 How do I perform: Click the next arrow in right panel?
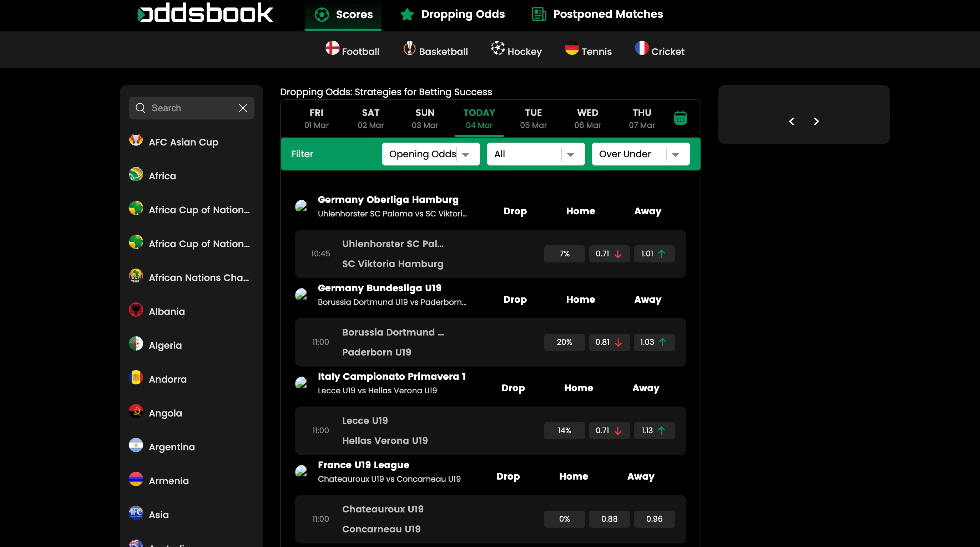[x=816, y=121]
